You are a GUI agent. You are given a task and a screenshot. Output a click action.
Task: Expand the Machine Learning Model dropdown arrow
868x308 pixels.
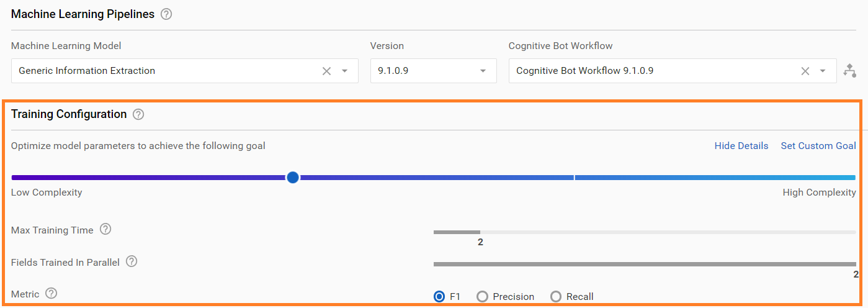(345, 71)
